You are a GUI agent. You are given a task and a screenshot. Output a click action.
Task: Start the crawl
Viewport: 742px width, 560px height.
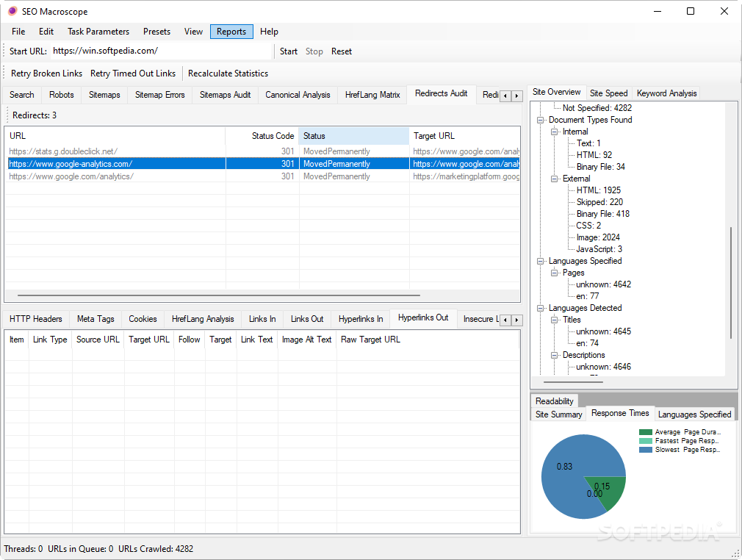click(x=288, y=51)
